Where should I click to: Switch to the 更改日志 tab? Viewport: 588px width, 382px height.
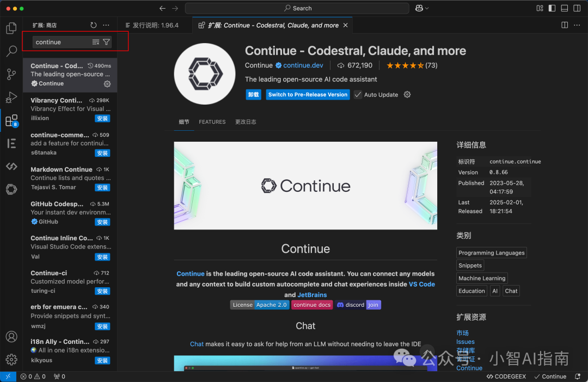pyautogui.click(x=246, y=122)
